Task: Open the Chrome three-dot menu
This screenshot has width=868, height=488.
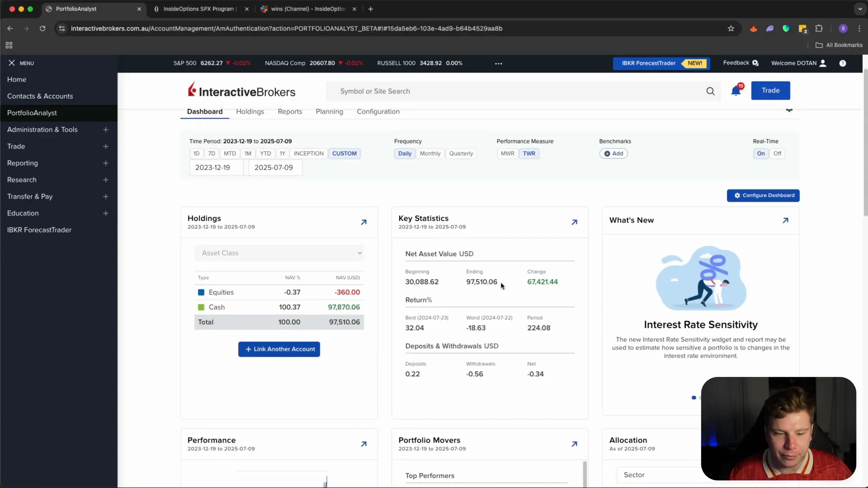Action: point(859,28)
